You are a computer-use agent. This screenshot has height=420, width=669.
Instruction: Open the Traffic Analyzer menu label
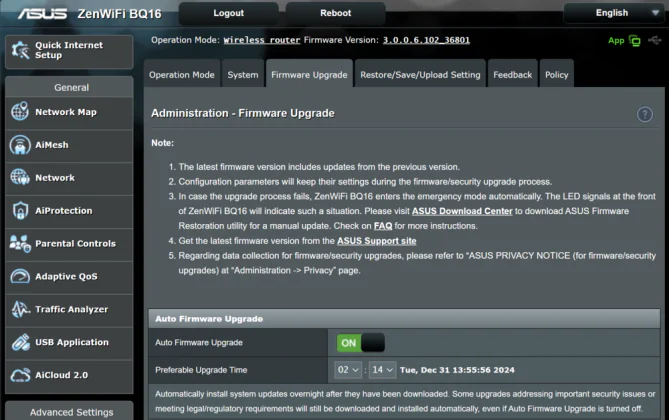[71, 309]
